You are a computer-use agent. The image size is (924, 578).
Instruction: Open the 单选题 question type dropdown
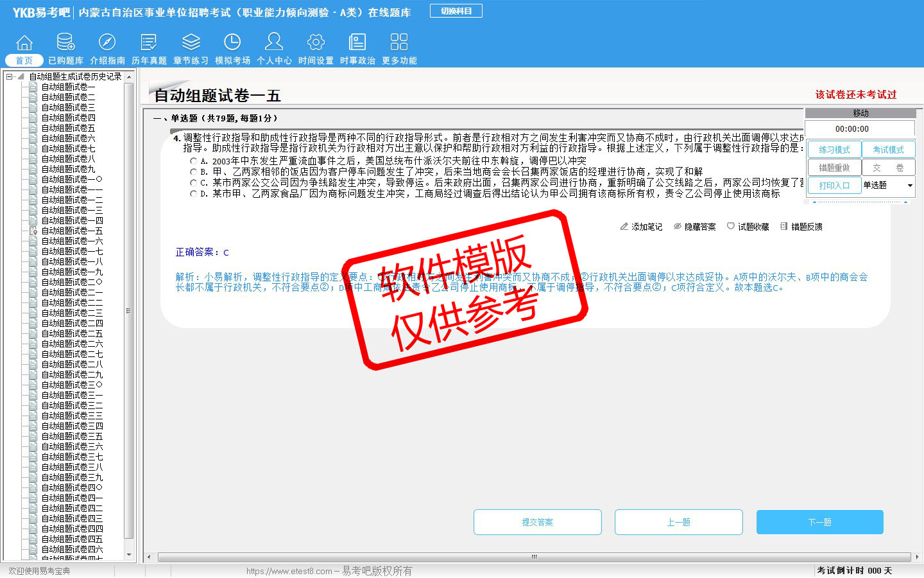coord(910,186)
